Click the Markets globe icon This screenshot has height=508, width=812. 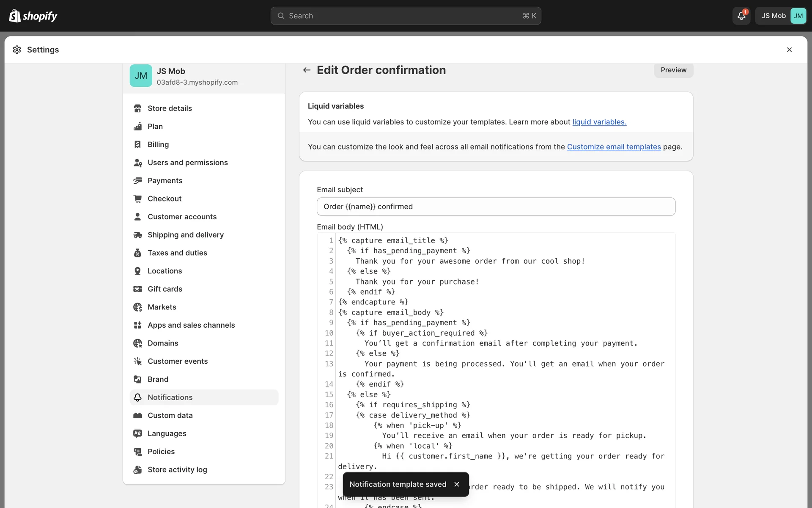tap(137, 307)
